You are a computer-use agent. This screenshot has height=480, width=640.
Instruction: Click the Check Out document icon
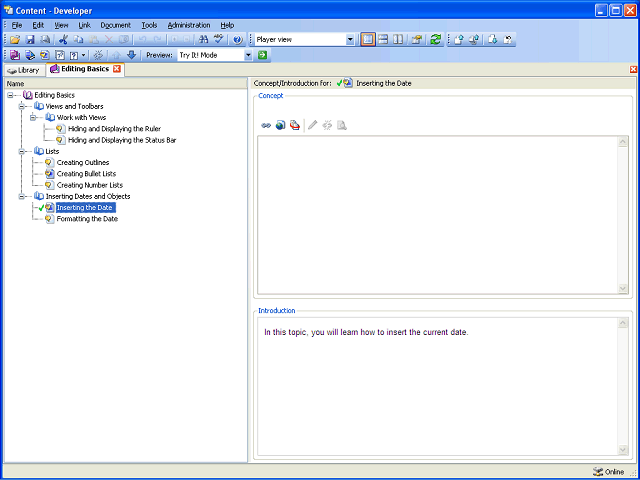coord(493,40)
